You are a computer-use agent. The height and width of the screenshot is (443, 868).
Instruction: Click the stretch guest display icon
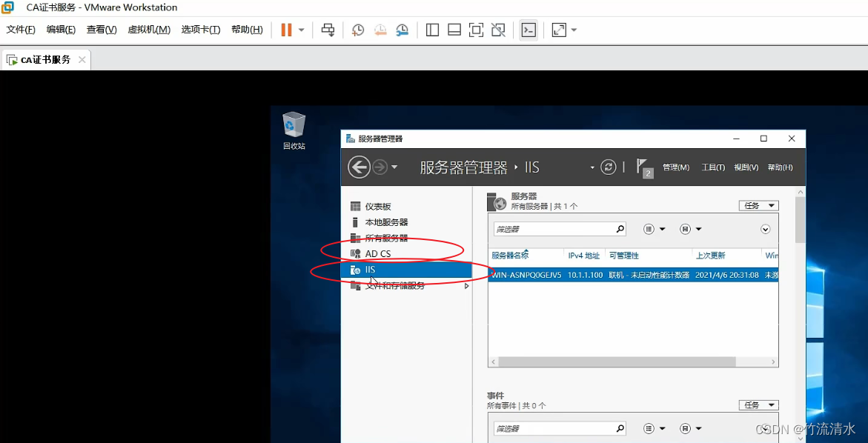[x=559, y=30]
